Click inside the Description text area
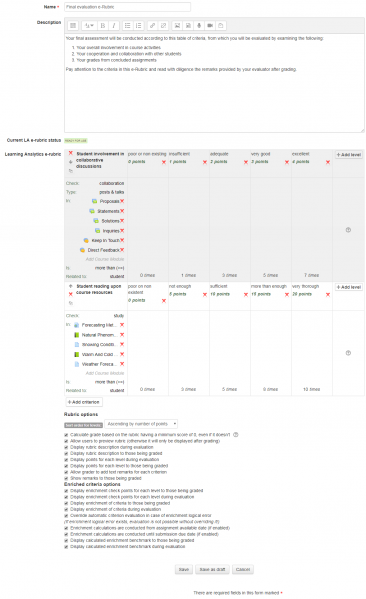This screenshot has width=366, height=599. click(x=214, y=83)
